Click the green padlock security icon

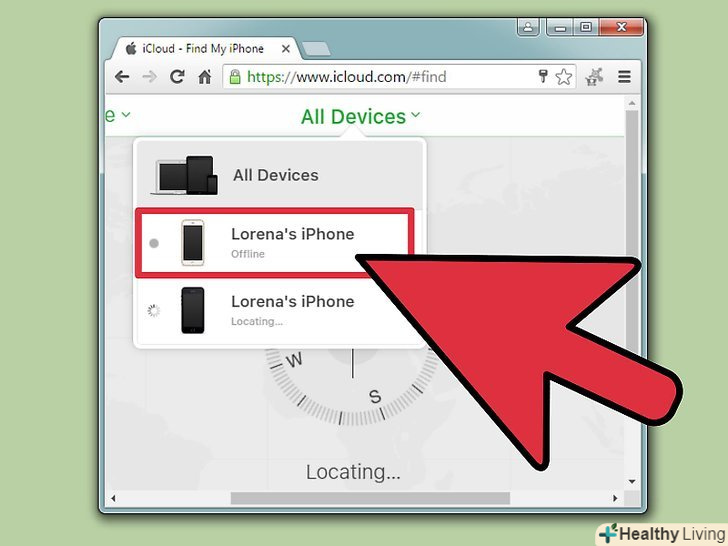pos(235,77)
